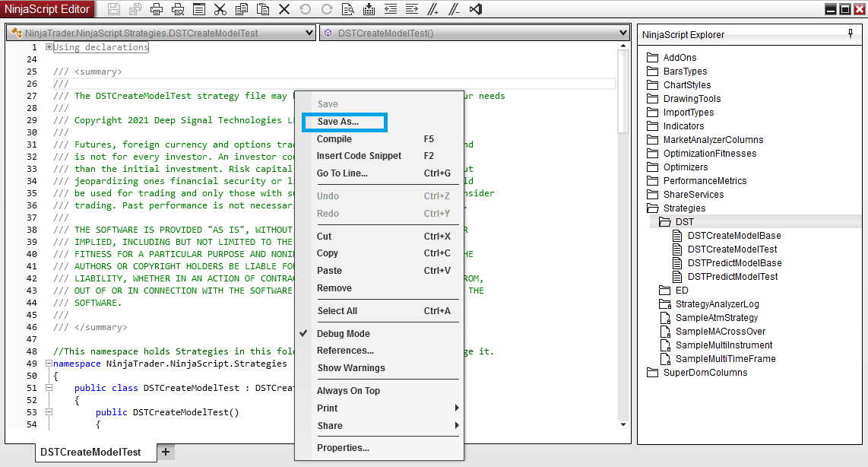The width and height of the screenshot is (868, 467).
Task: Click the Save All toolbar icon
Action: (135, 9)
